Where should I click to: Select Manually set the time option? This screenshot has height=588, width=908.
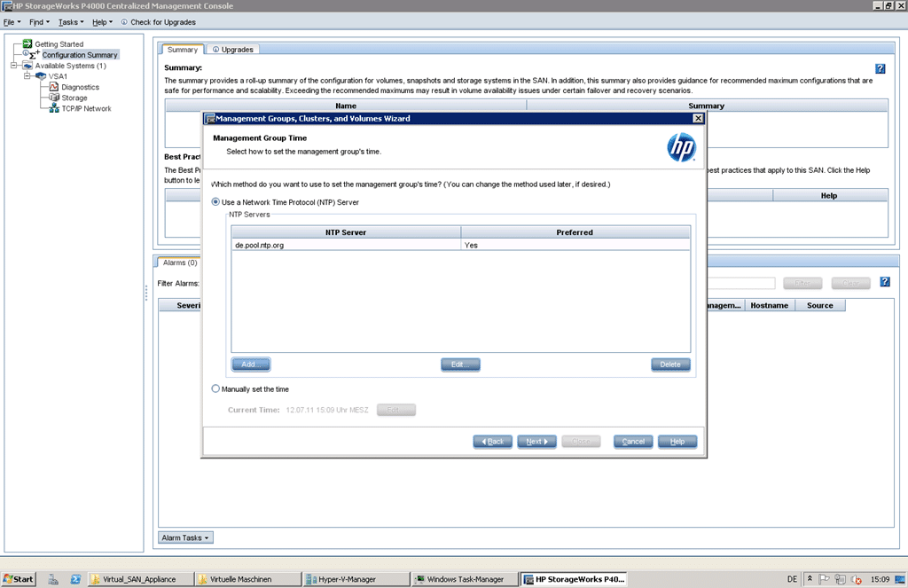(215, 388)
